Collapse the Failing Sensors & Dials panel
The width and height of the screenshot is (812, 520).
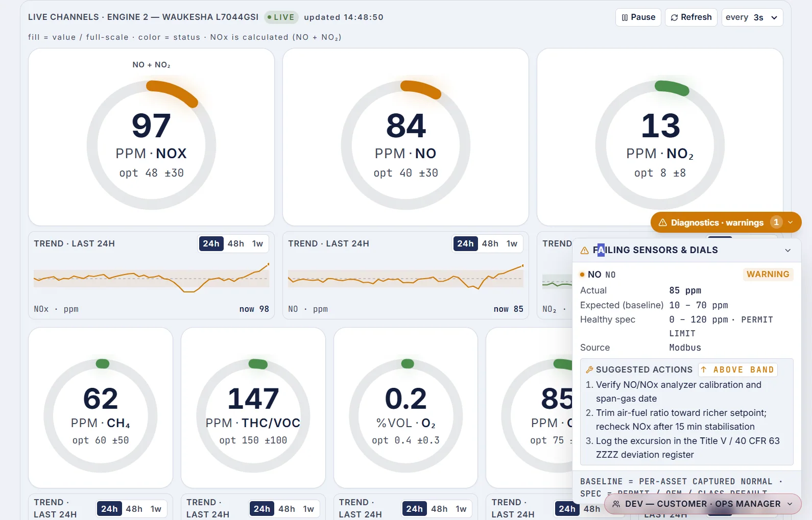[788, 250]
